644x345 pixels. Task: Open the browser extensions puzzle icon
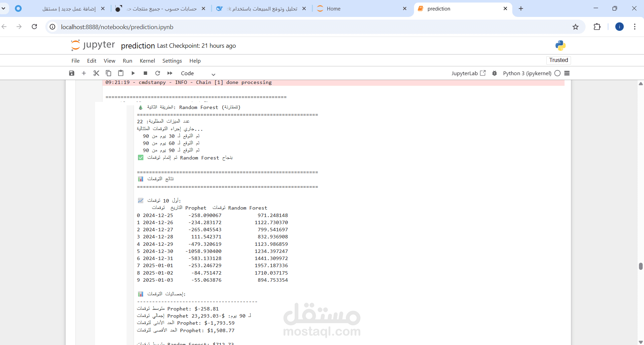(x=597, y=27)
